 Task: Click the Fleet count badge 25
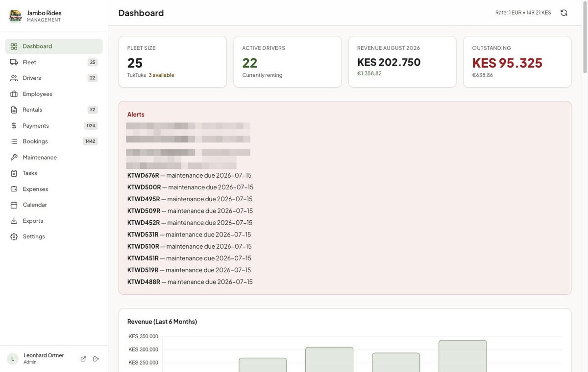pos(93,62)
